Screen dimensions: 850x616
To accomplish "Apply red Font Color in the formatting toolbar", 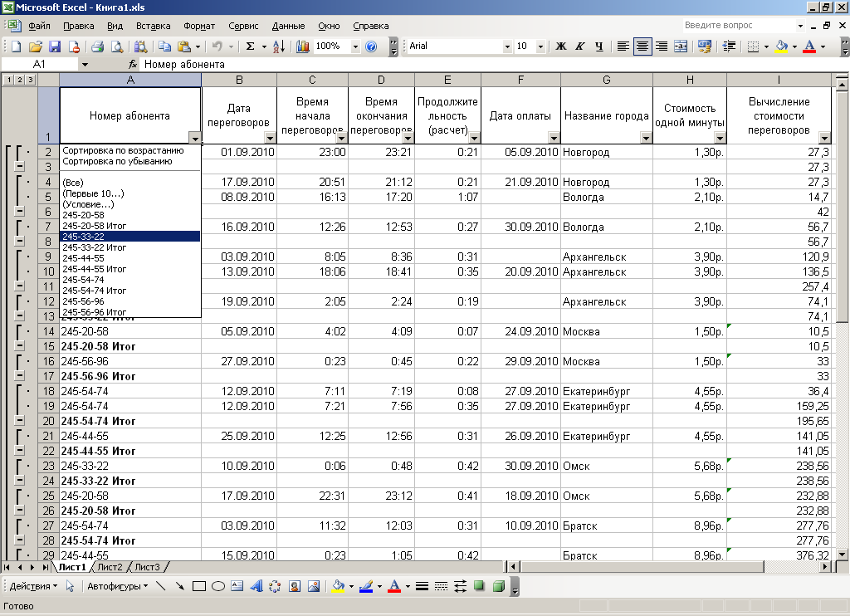I will tap(809, 46).
